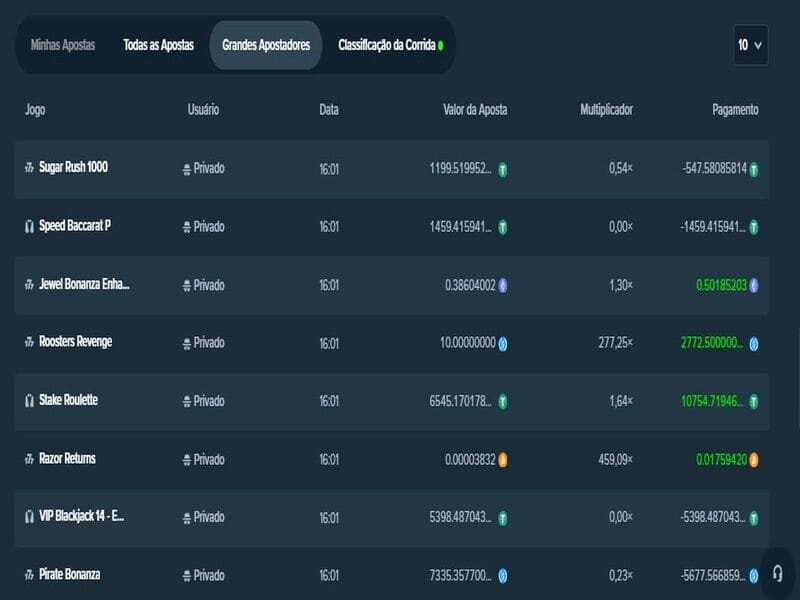800x600 pixels.
Task: Open the Pirate Bonanza game link
Action: [69, 574]
